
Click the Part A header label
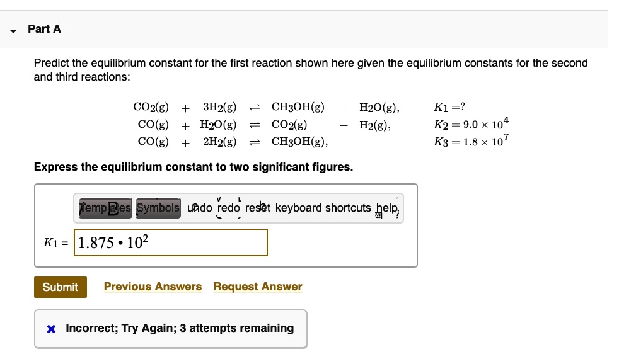coord(43,29)
